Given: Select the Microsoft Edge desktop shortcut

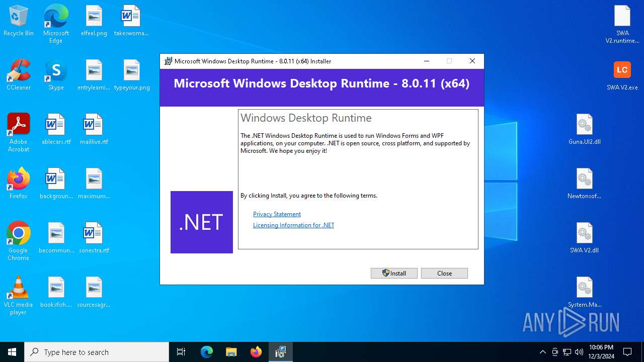Looking at the screenshot, I should pyautogui.click(x=56, y=24).
